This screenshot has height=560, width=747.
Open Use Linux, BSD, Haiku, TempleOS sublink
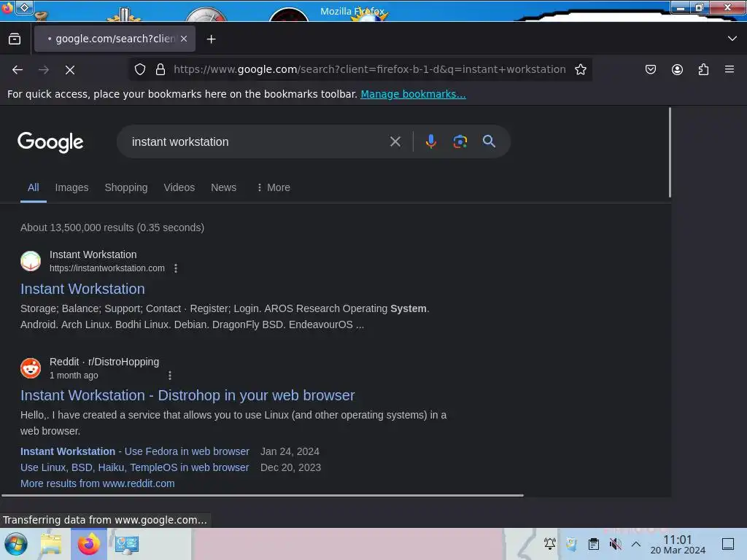pyautogui.click(x=135, y=467)
